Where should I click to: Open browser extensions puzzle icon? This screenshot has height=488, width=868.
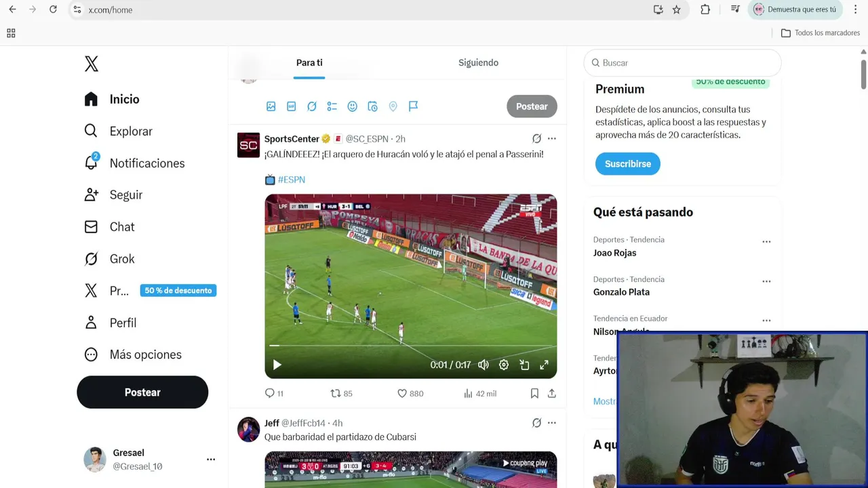coord(705,9)
